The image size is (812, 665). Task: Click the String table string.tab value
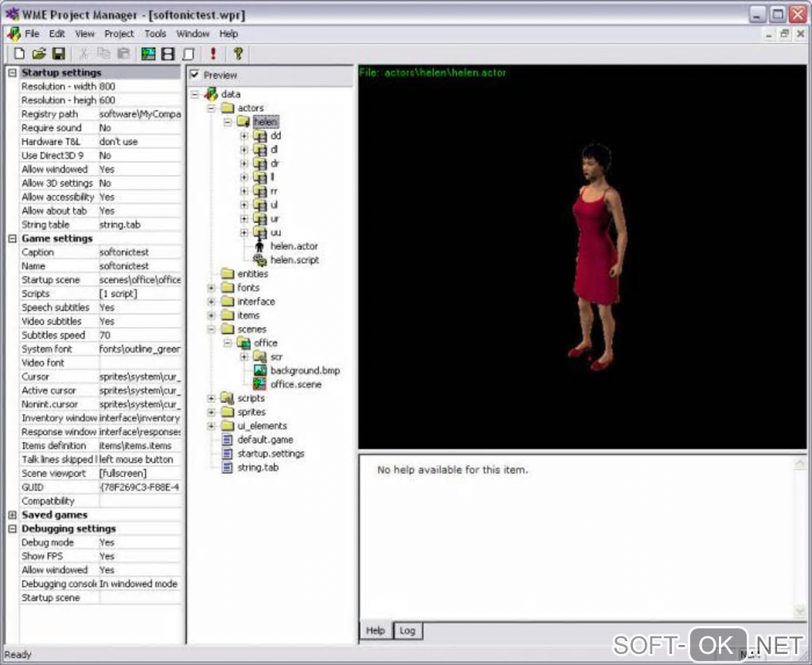pyautogui.click(x=140, y=225)
